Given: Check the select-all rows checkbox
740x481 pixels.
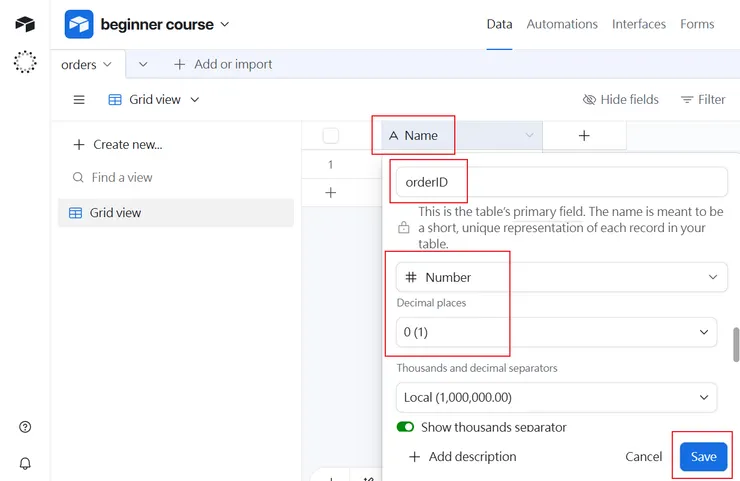Looking at the screenshot, I should tap(331, 136).
